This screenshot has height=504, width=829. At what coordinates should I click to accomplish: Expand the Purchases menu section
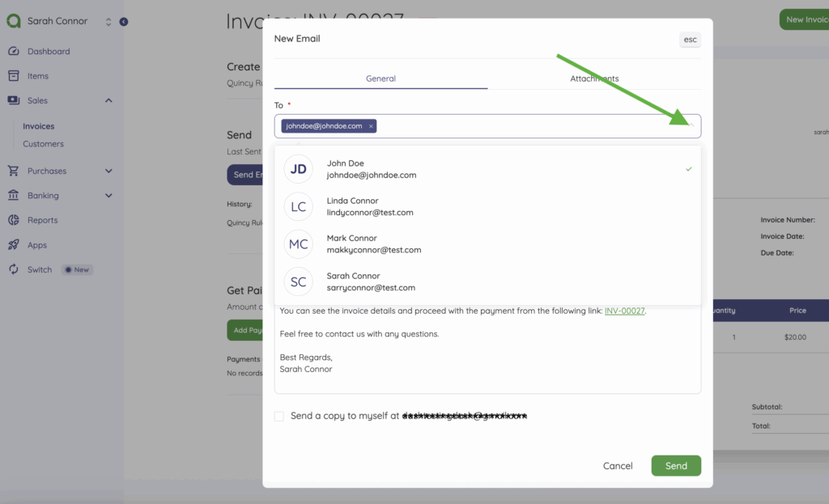[x=108, y=172]
